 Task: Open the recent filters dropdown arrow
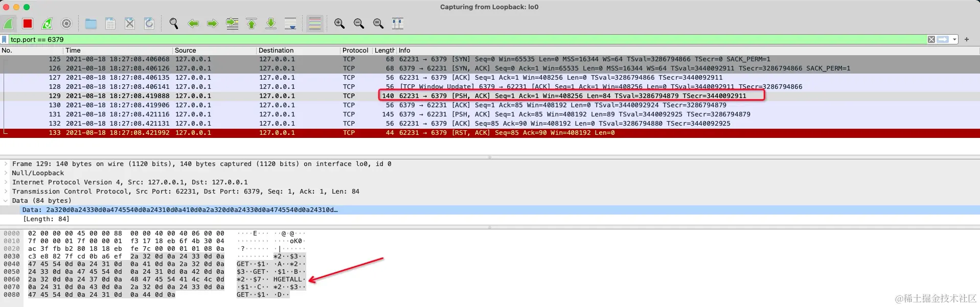click(x=954, y=39)
